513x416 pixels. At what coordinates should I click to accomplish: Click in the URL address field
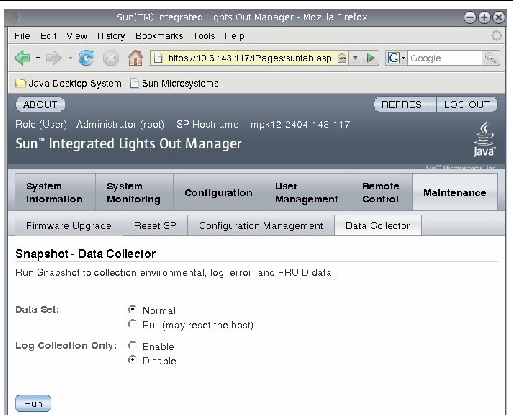(x=249, y=58)
